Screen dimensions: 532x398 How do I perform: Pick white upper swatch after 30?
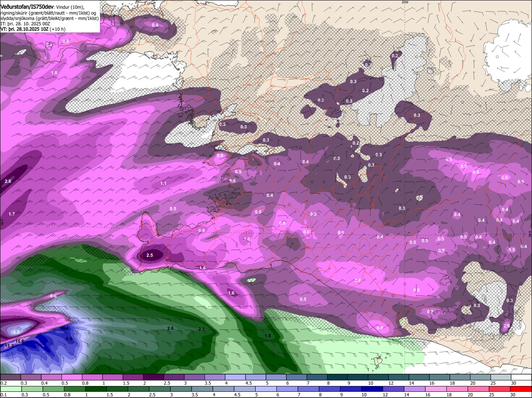[x=521, y=377]
